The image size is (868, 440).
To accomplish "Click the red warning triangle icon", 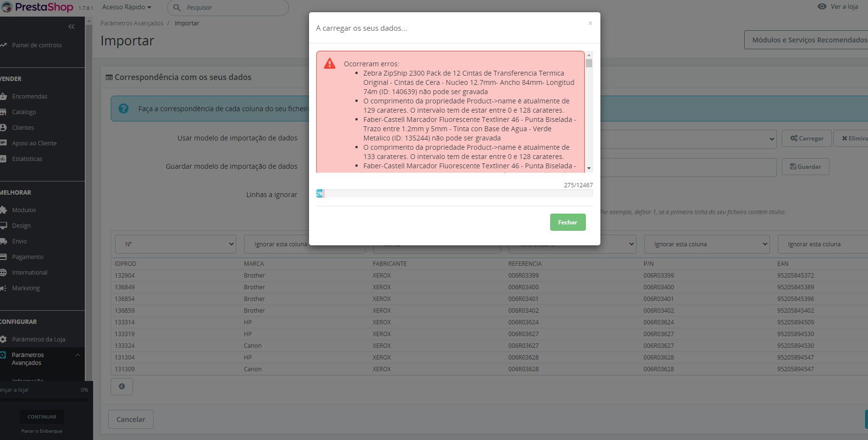I will (x=330, y=63).
